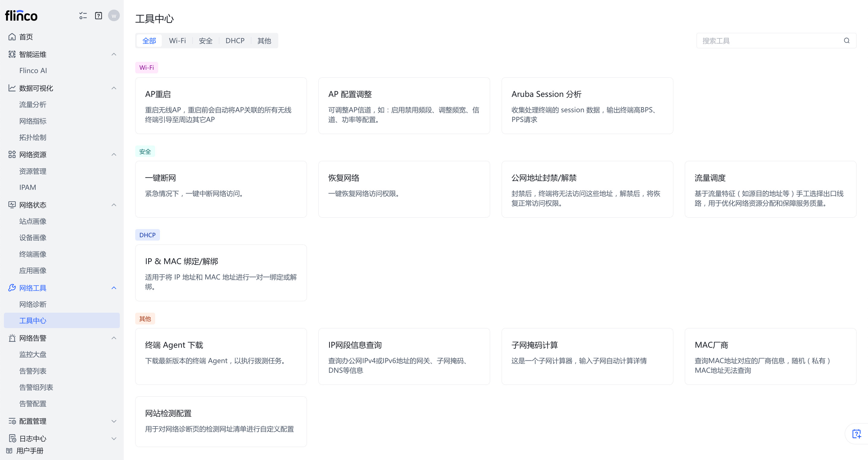Expand the 配置管理 menu

pos(114,421)
